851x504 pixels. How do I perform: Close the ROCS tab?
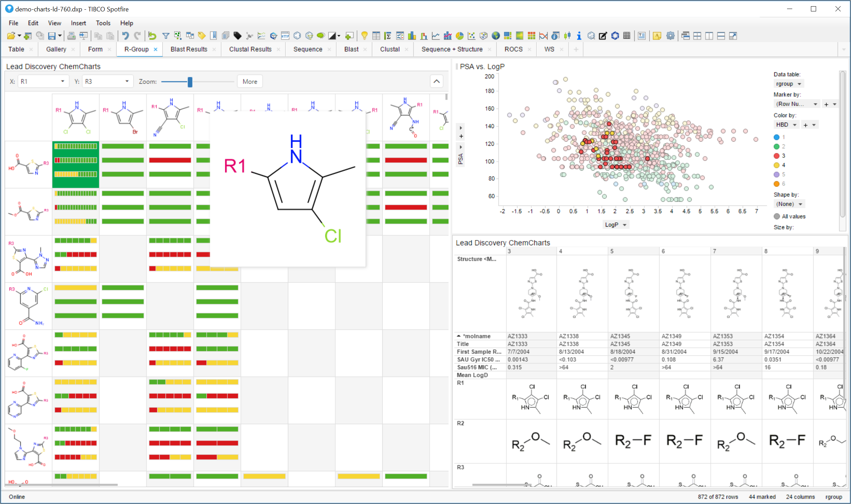(530, 49)
